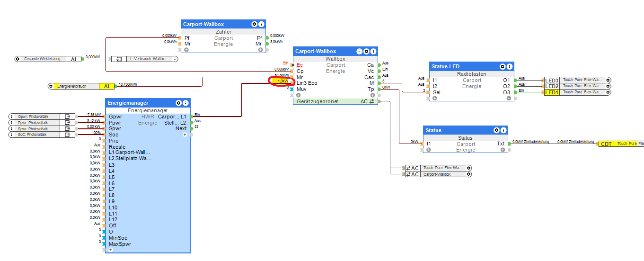Viewport: 644px width, 261px height.
Task: Open settings gear of Status LED block
Action: [x=503, y=66]
